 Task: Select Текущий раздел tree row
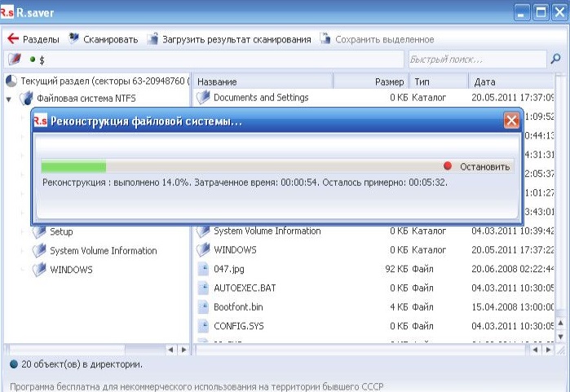[97, 81]
